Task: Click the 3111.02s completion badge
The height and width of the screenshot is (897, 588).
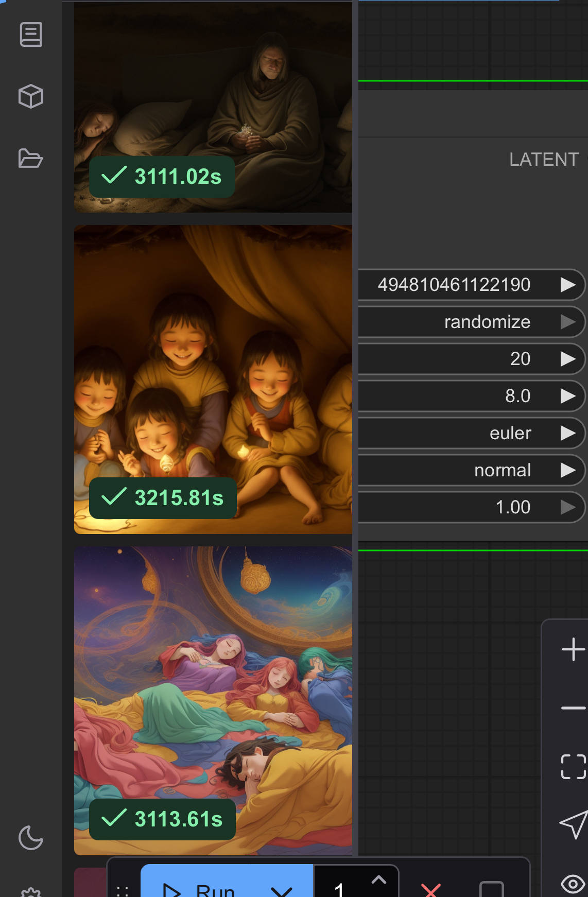Action: 162,177
